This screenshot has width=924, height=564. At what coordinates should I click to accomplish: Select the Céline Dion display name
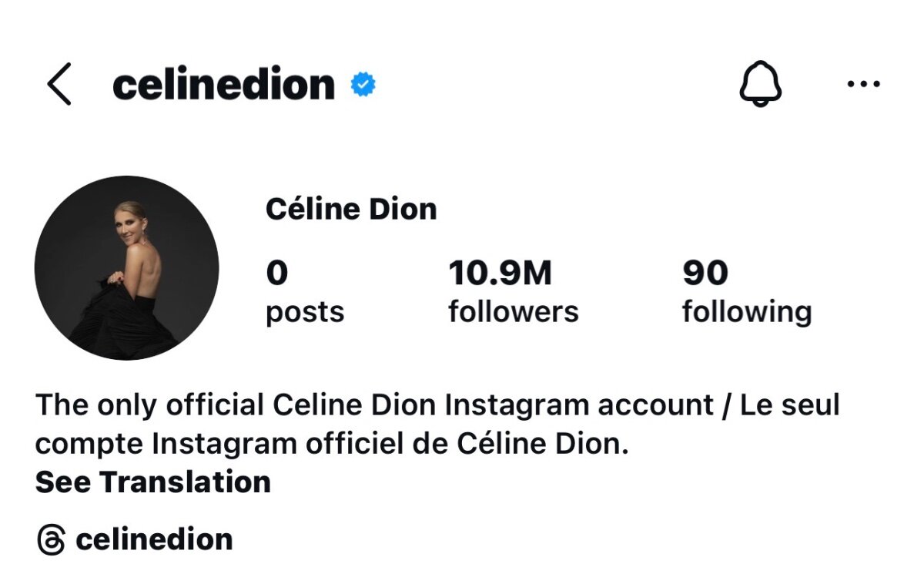click(351, 209)
